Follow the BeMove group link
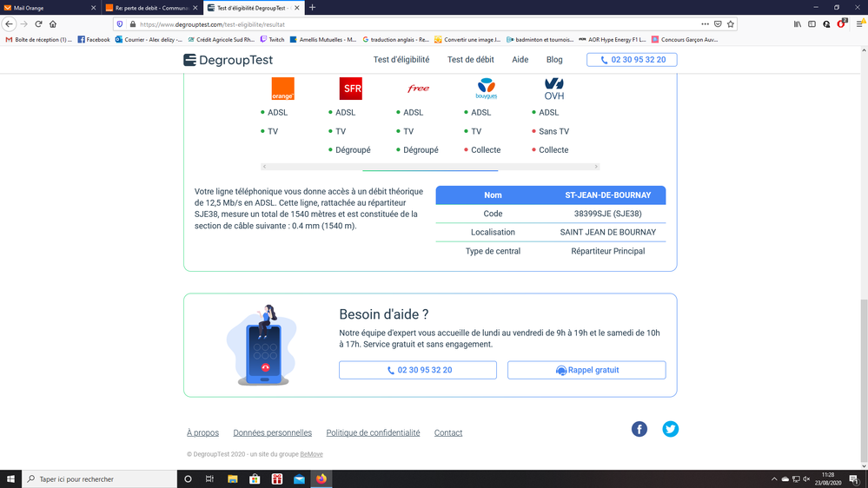Viewport: 868px width, 488px height. 311,454
